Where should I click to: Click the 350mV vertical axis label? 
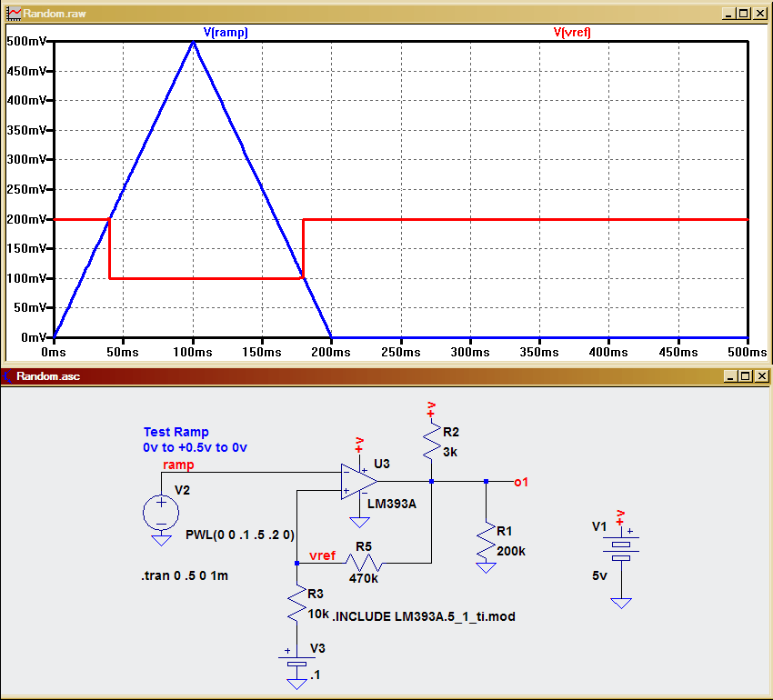tap(26, 130)
